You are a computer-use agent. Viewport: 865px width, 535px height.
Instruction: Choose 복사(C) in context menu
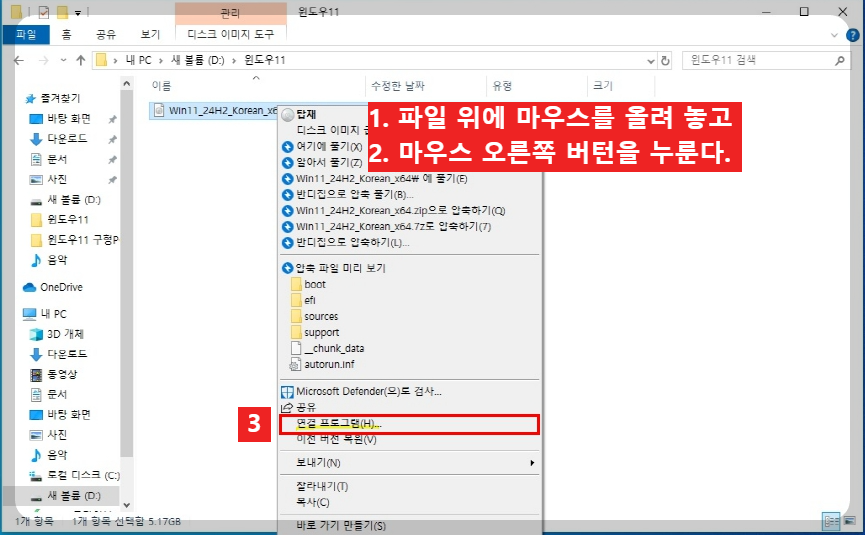(x=312, y=502)
